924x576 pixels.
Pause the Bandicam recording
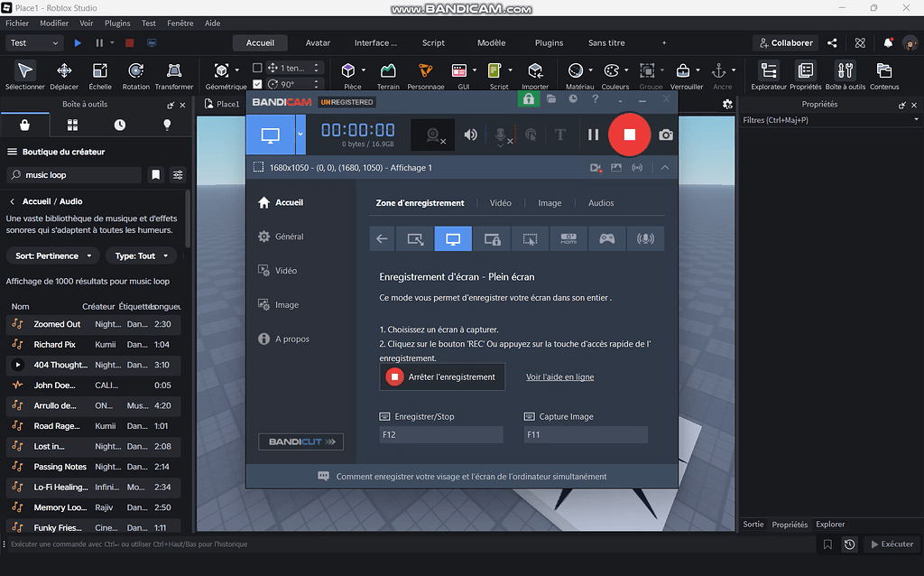point(594,135)
